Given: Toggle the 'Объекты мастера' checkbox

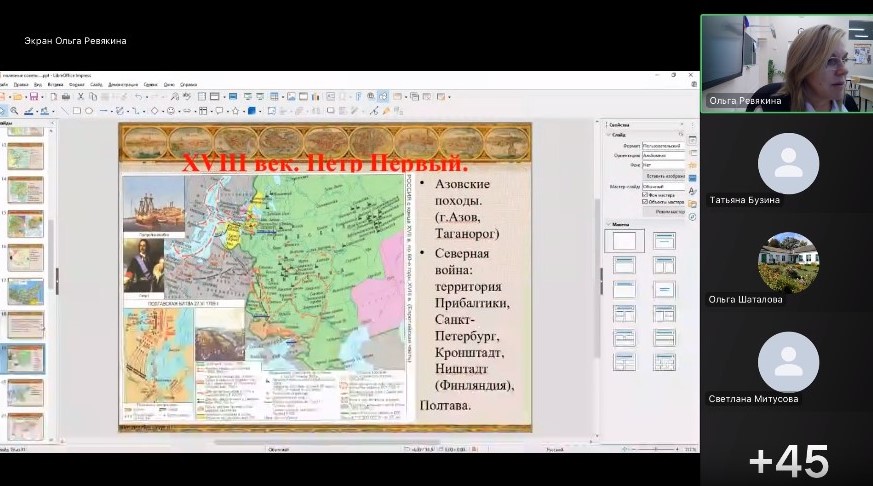Looking at the screenshot, I should 644,202.
